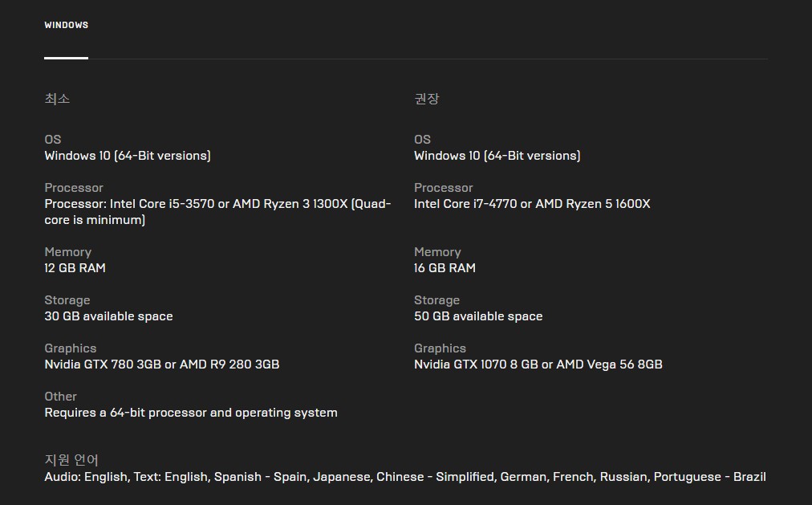
Task: Click the Nvidia GTX 1070 8 GB graphics text
Action: pos(538,364)
